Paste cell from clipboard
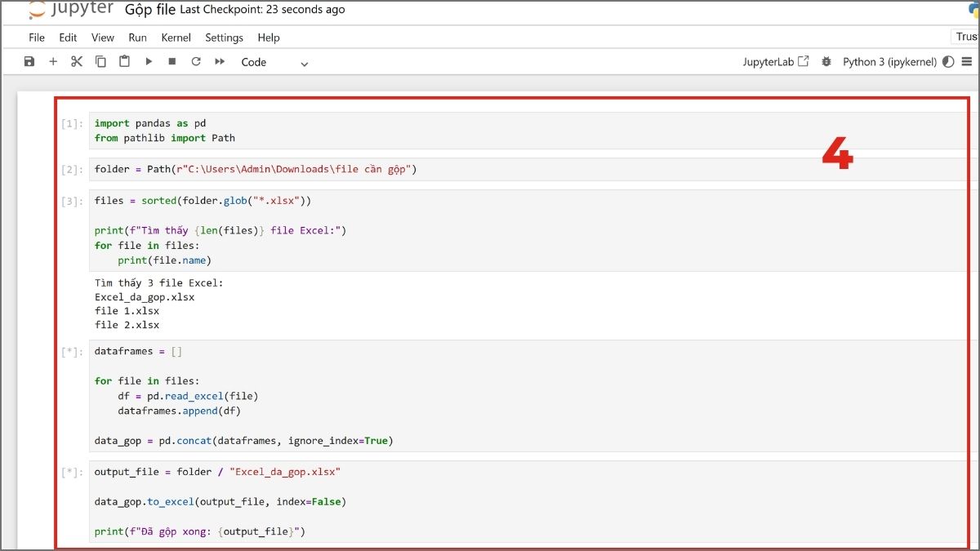The height and width of the screenshot is (551, 980). pyautogui.click(x=124, y=61)
